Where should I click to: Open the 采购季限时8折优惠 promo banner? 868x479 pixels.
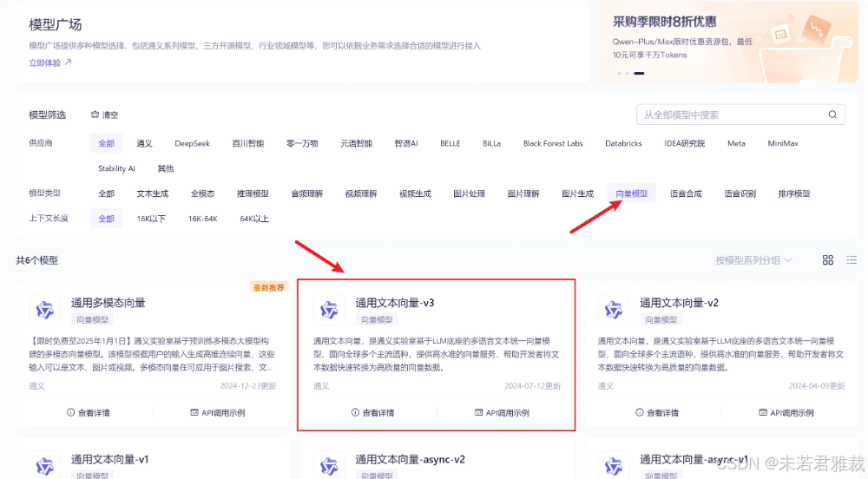tap(728, 42)
